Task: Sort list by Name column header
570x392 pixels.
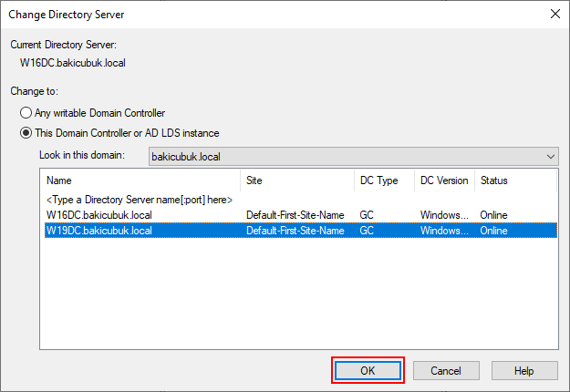Action: click(x=142, y=181)
